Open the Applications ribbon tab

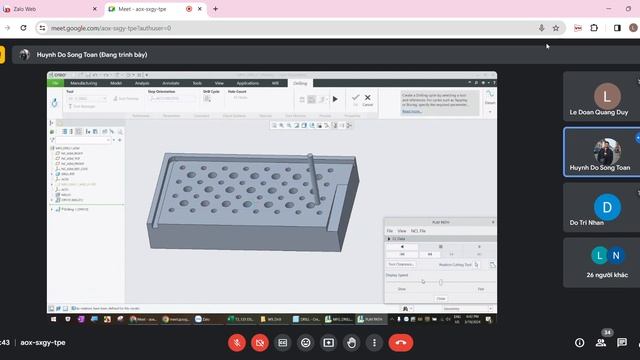pyautogui.click(x=248, y=83)
